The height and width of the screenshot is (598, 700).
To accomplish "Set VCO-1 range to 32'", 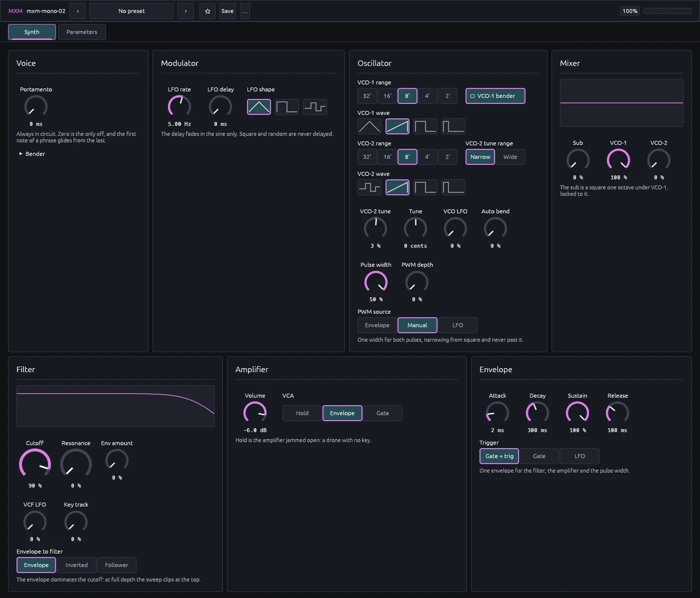I will [367, 96].
